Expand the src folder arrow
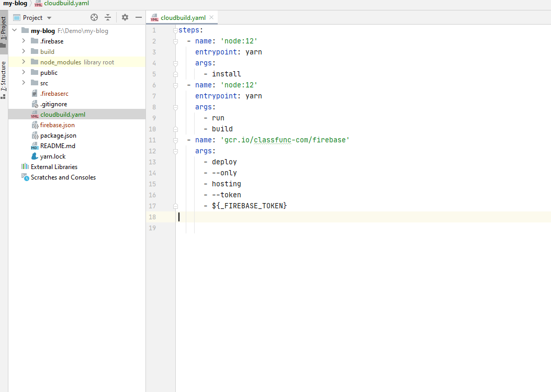The width and height of the screenshot is (551, 392). 24,83
